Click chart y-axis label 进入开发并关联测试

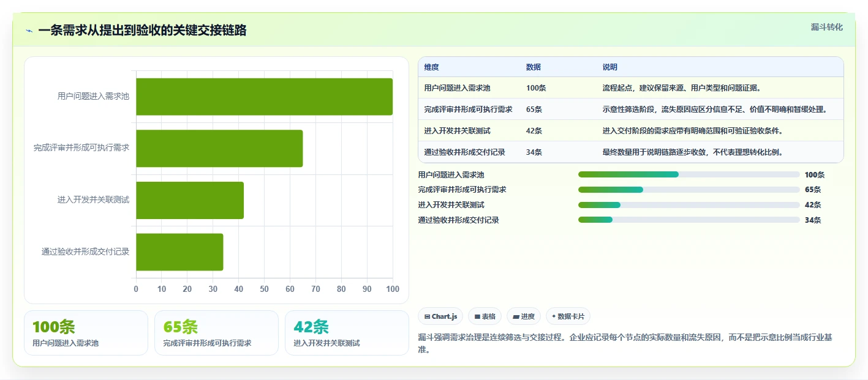tap(93, 200)
